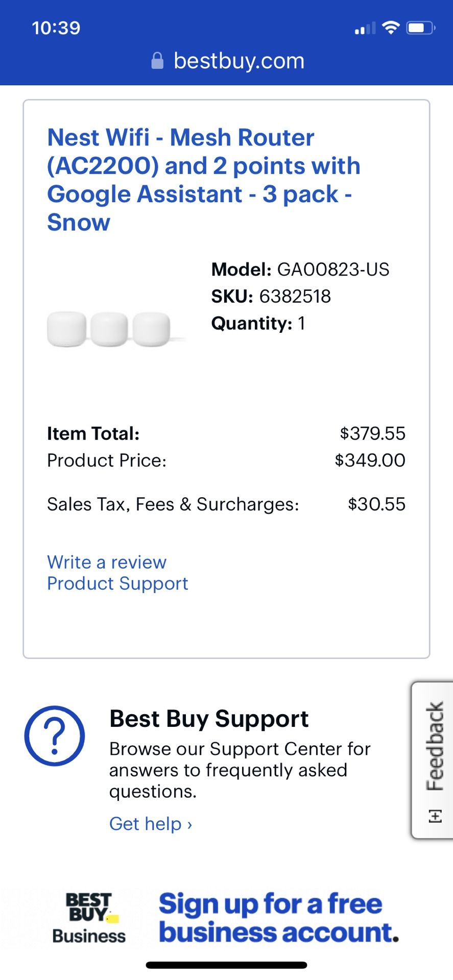
Task: Click the Write a review link
Action: (107, 562)
